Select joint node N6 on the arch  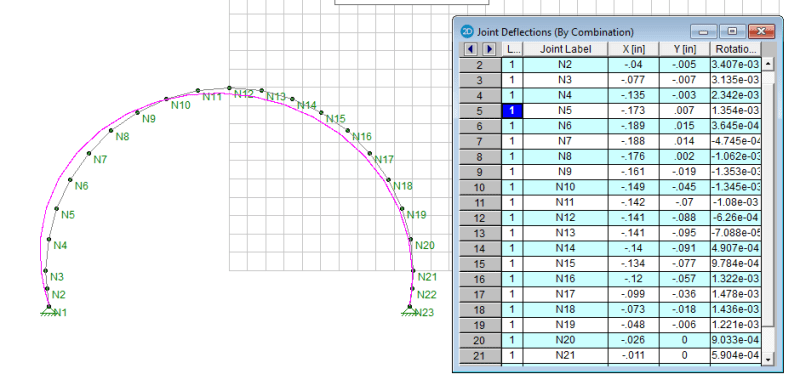click(70, 180)
